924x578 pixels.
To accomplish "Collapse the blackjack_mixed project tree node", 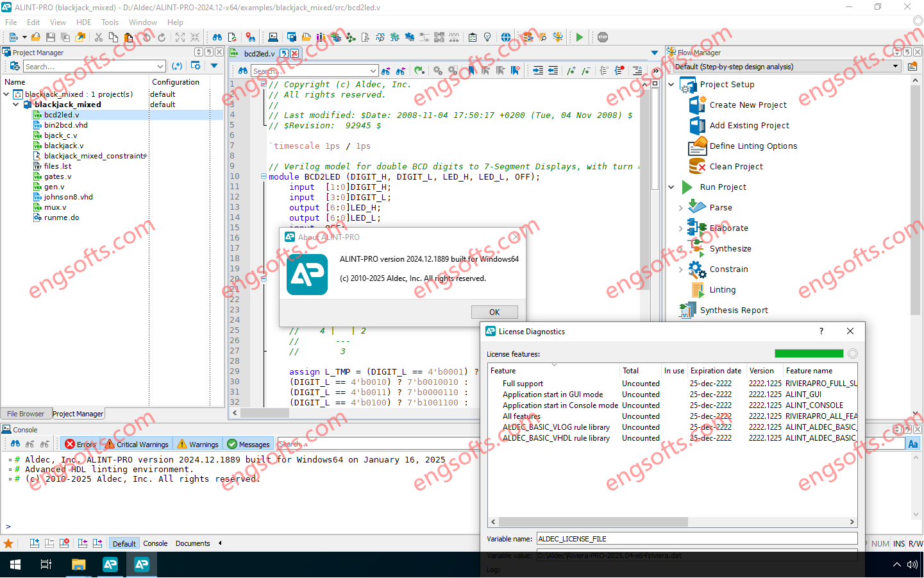I will click(15, 104).
